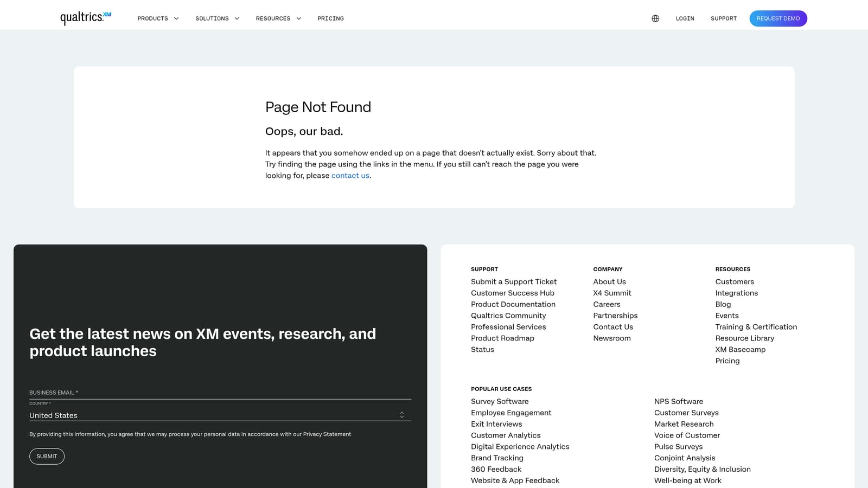
Task: Open About Us footer link
Action: point(609,282)
